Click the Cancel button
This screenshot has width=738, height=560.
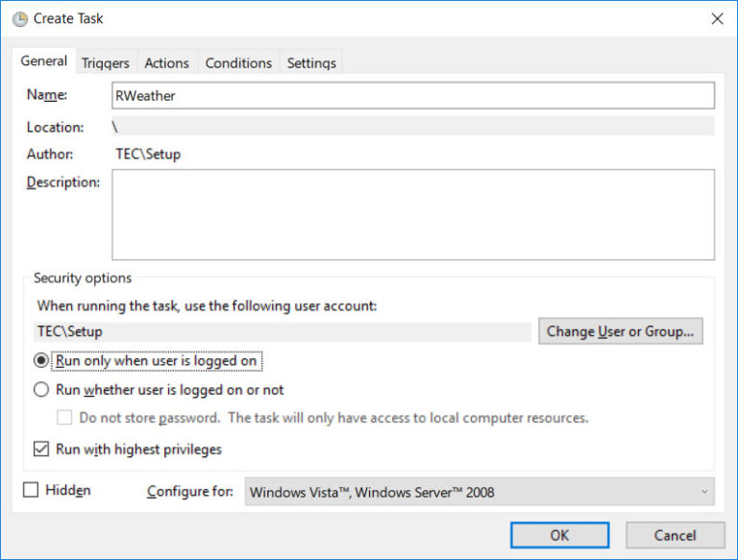675,535
